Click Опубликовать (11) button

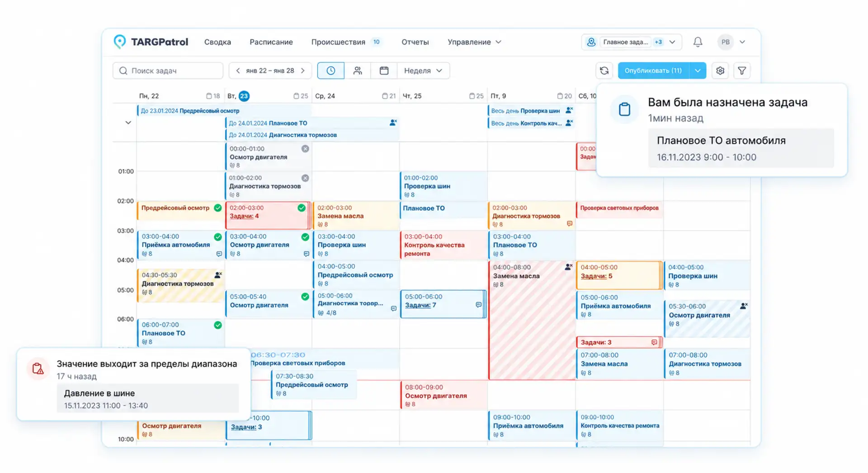click(x=653, y=71)
